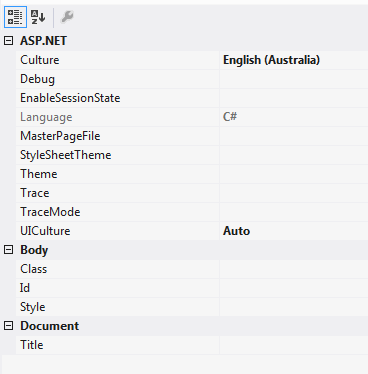
Task: Click the StyleSheetTheme value field
Action: 294,155
